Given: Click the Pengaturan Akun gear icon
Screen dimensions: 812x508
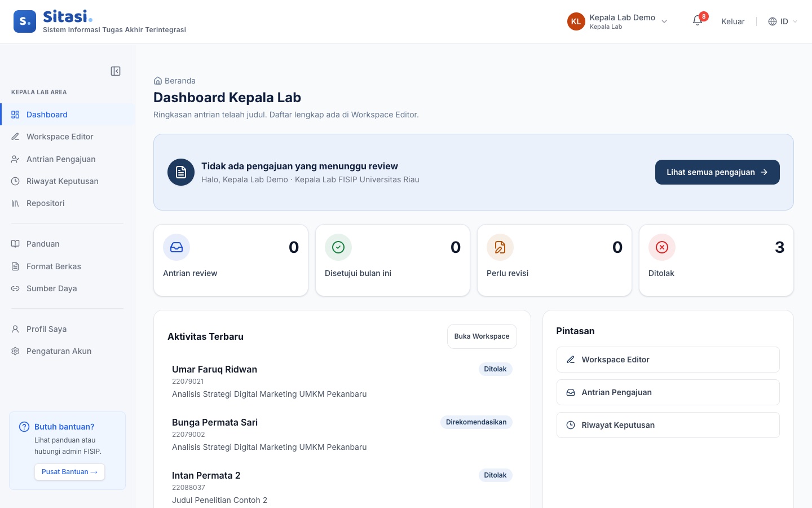Looking at the screenshot, I should tap(15, 351).
